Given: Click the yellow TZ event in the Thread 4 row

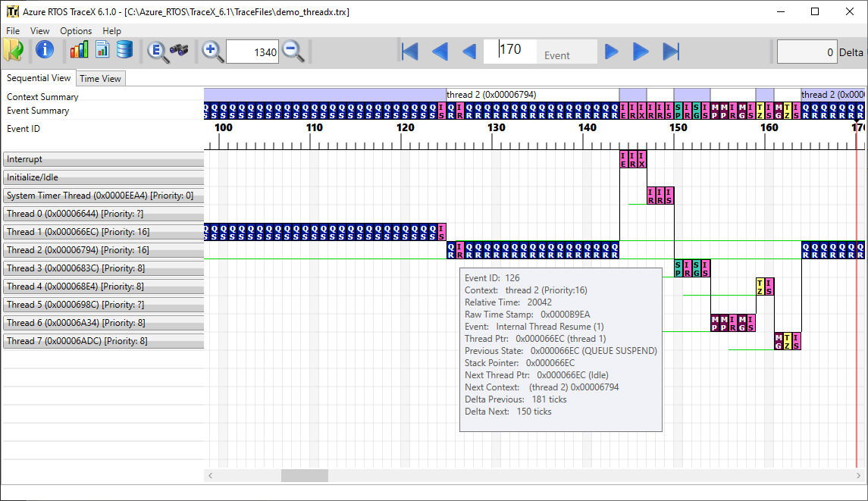Looking at the screenshot, I should [x=760, y=287].
